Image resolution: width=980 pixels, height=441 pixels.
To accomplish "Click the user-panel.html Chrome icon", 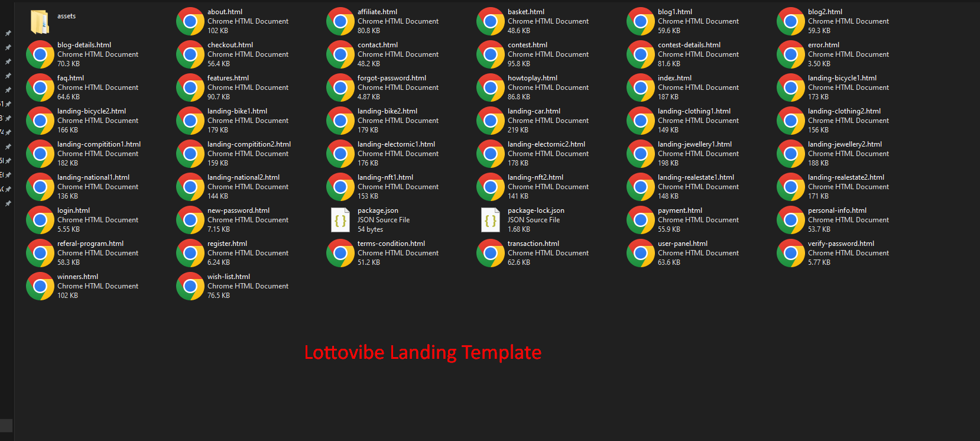I will click(x=641, y=253).
